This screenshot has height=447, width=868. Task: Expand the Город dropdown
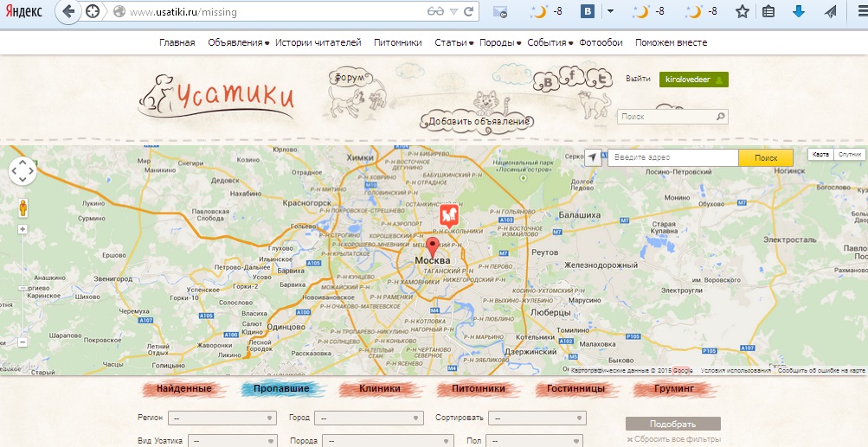pyautogui.click(x=368, y=418)
